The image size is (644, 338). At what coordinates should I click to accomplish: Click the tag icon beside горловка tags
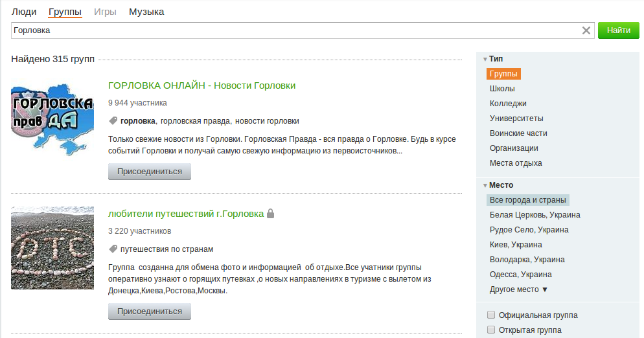pyautogui.click(x=113, y=120)
